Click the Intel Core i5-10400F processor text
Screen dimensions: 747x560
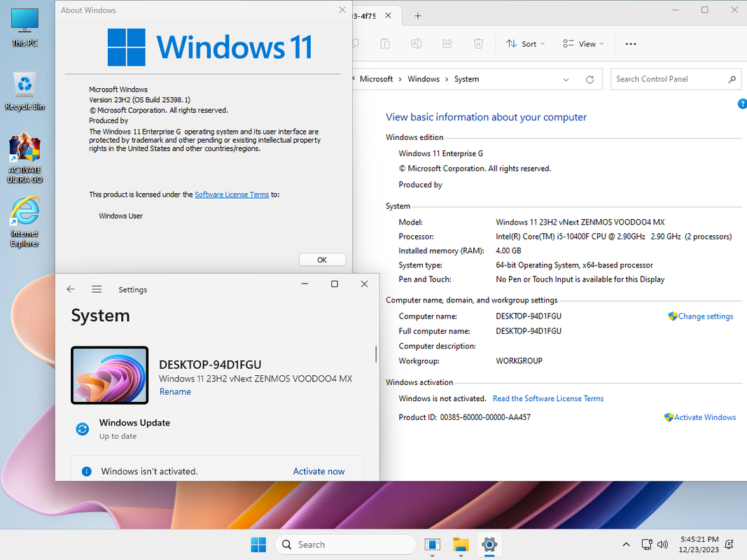tap(613, 236)
